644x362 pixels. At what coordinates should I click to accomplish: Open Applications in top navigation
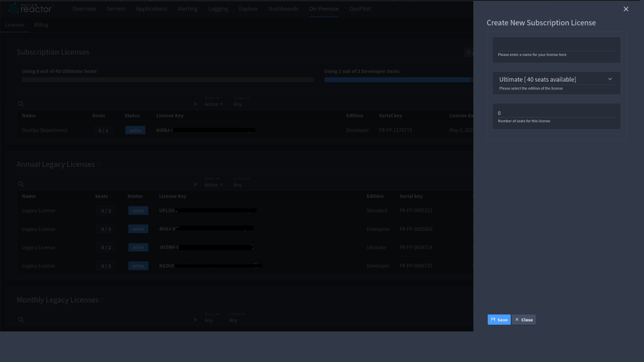(x=151, y=9)
